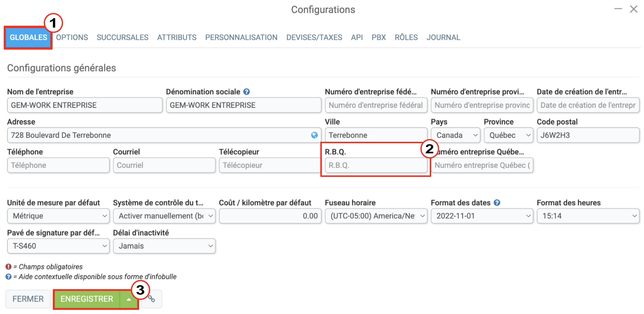Focus the Courriel input field
Image resolution: width=644 pixels, height=314 pixels.
tap(164, 165)
